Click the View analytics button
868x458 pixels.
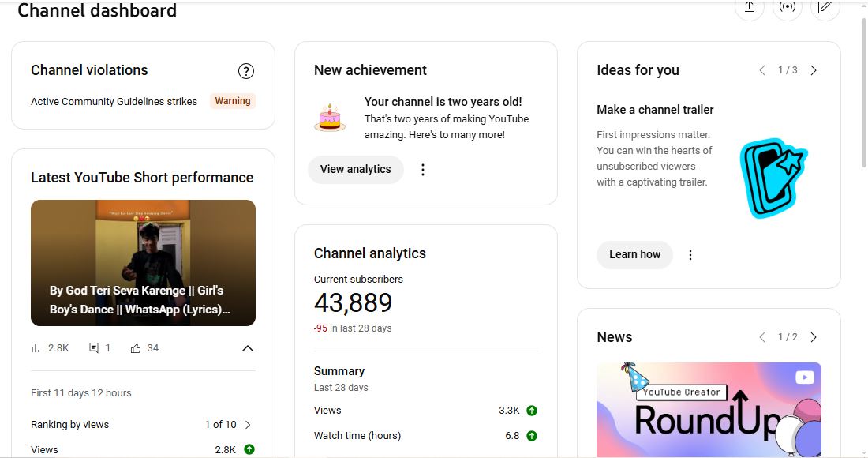tap(355, 170)
